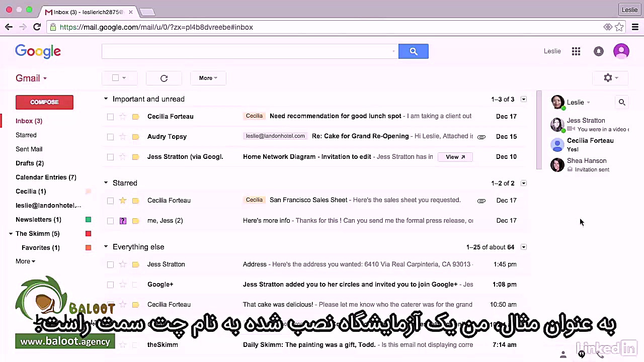Open Newsletters (1) label
Image resolution: width=644 pixels, height=362 pixels.
tap(38, 220)
